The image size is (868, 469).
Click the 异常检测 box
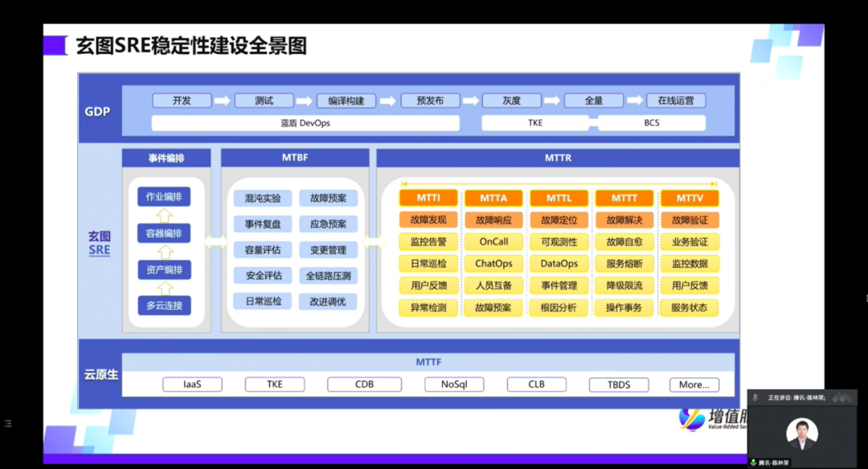[x=428, y=307]
